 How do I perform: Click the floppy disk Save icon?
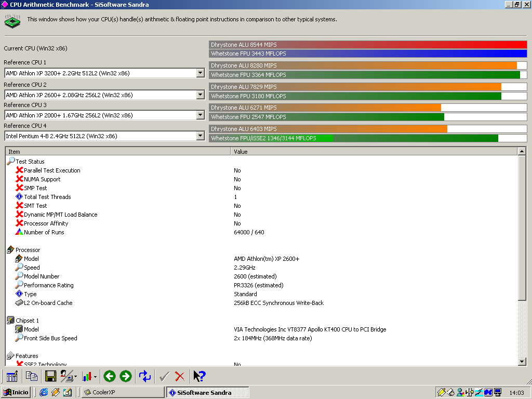[50, 377]
